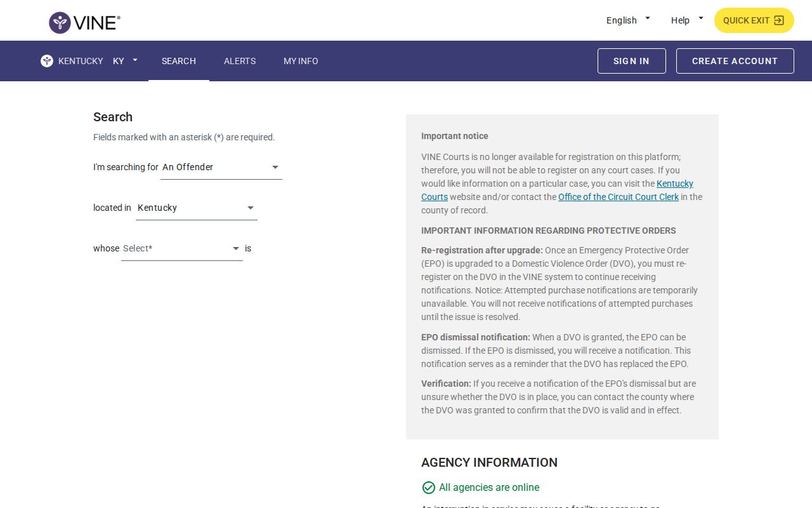Click 'IMPORTANT INFORMATION REGARDING PROTECTIVE ORDERS' text

549,231
